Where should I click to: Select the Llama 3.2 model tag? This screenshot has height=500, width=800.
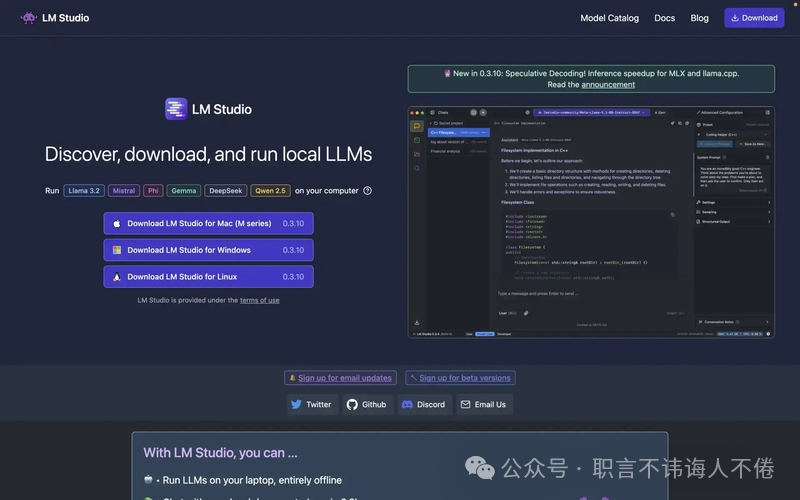click(84, 190)
